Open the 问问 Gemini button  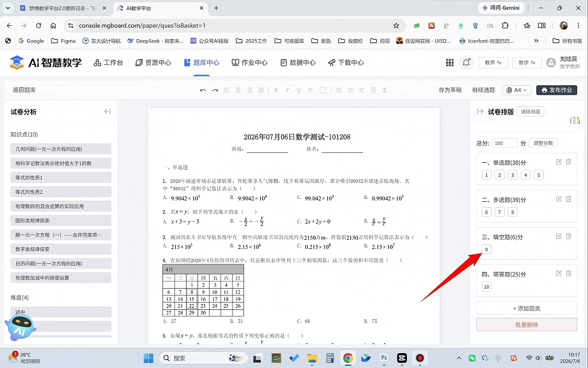[501, 8]
